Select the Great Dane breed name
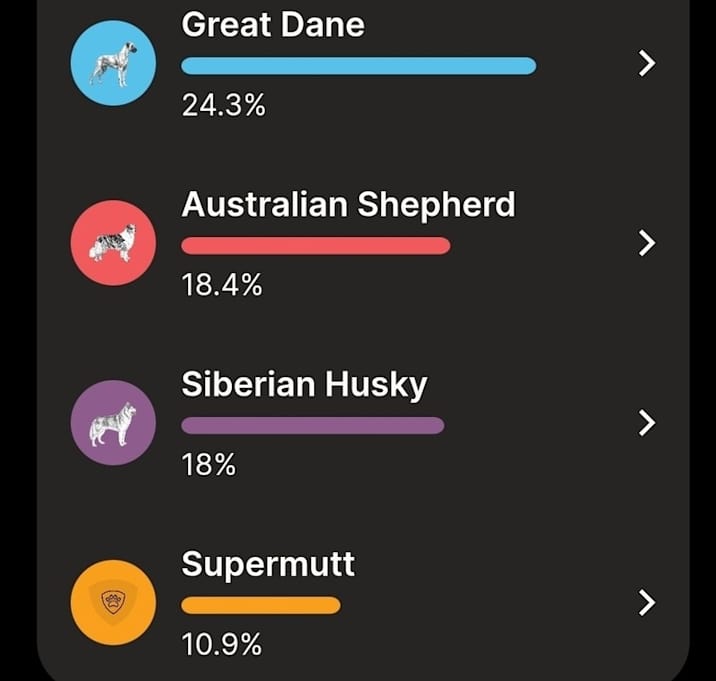 pos(273,24)
